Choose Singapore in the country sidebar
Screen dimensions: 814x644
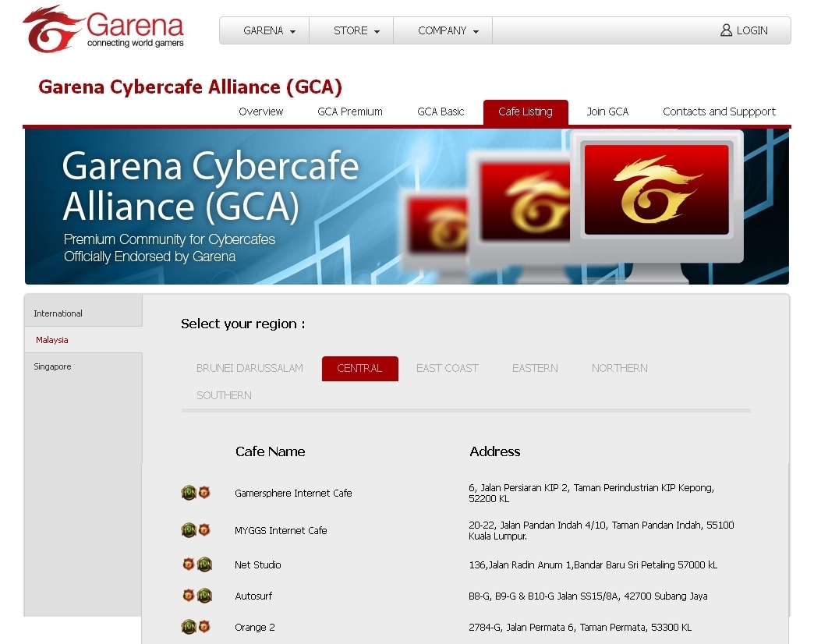pyautogui.click(x=83, y=366)
